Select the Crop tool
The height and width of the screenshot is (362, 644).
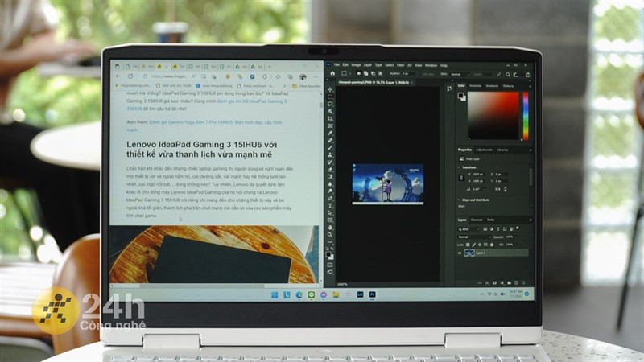[330, 118]
